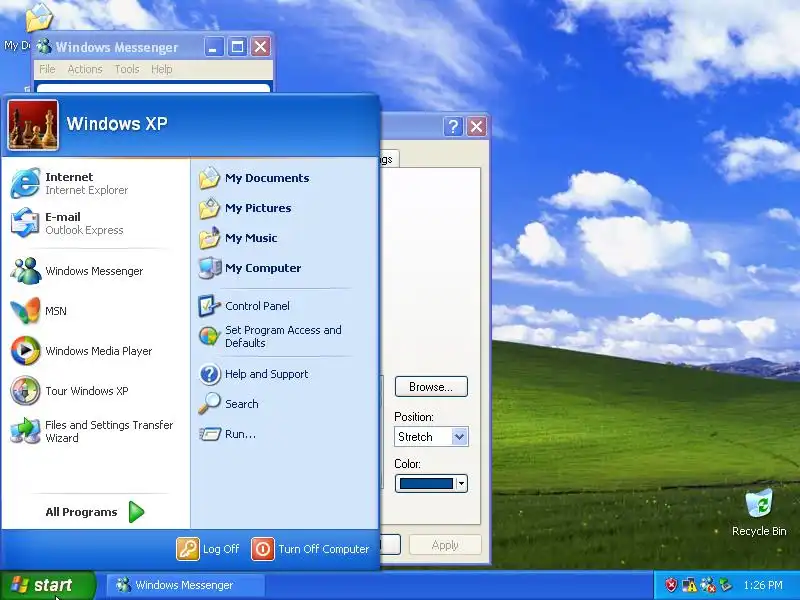Open the Run... dialog icon

point(209,434)
